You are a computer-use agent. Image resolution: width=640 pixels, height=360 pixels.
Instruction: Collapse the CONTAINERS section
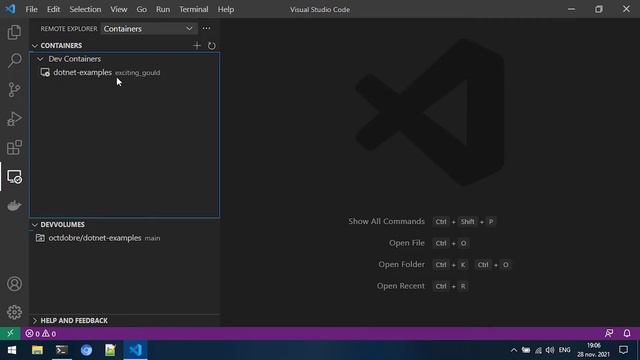[x=35, y=46]
